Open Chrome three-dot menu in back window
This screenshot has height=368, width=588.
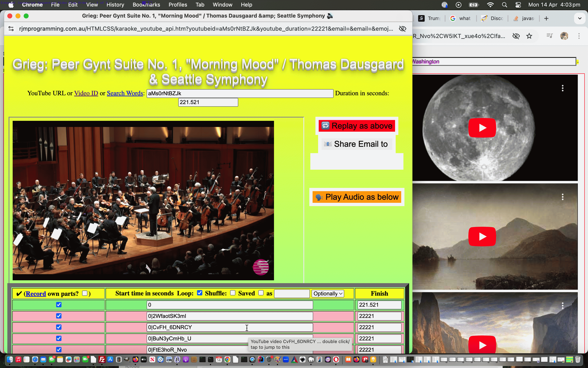point(579,36)
